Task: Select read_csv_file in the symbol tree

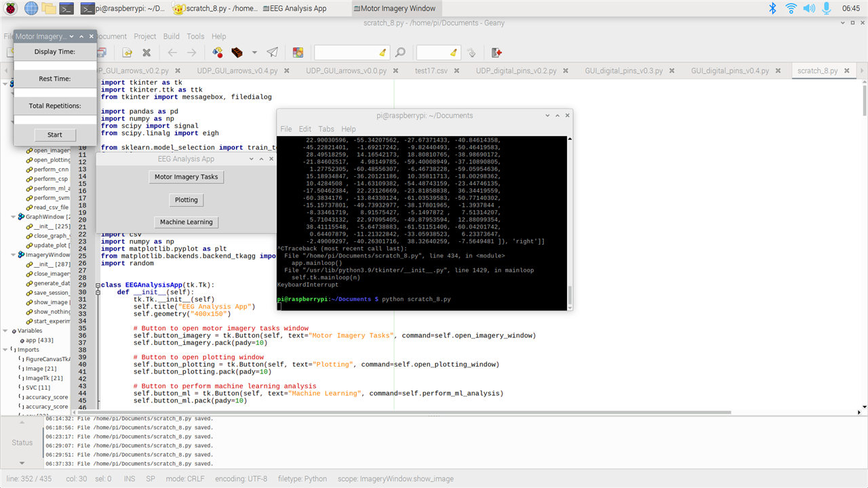Action: pyautogui.click(x=52, y=207)
